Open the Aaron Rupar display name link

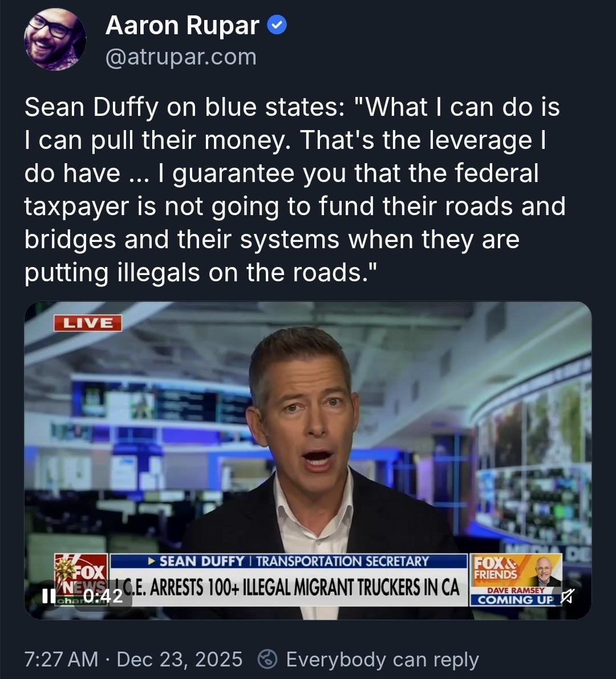[183, 25]
